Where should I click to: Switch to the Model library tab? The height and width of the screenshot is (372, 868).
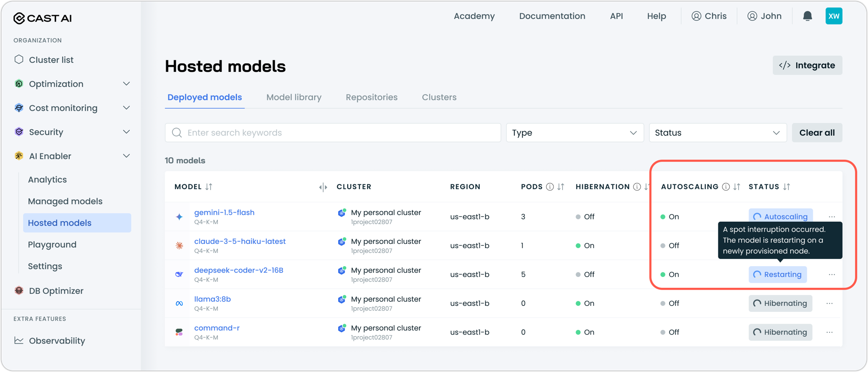click(294, 97)
